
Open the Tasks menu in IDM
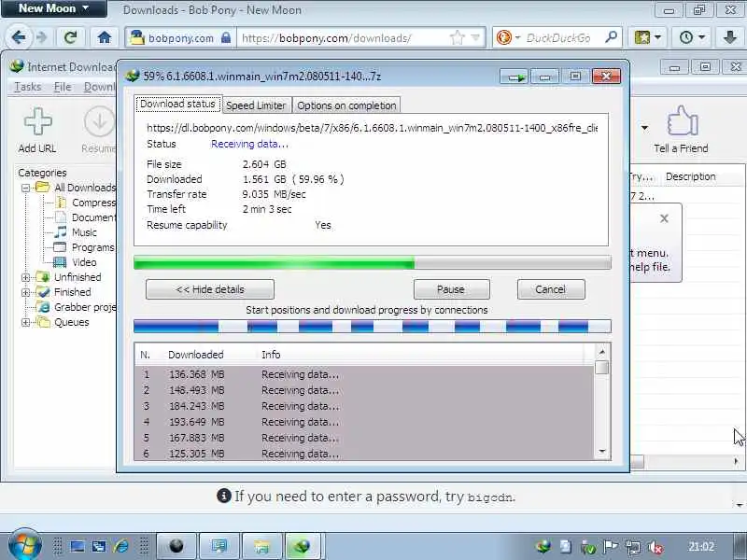[28, 87]
